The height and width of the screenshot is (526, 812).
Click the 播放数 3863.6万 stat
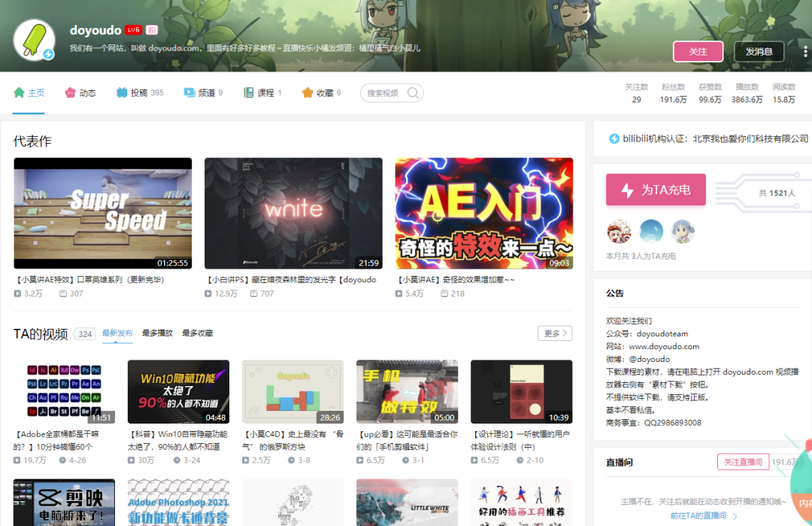point(747,93)
